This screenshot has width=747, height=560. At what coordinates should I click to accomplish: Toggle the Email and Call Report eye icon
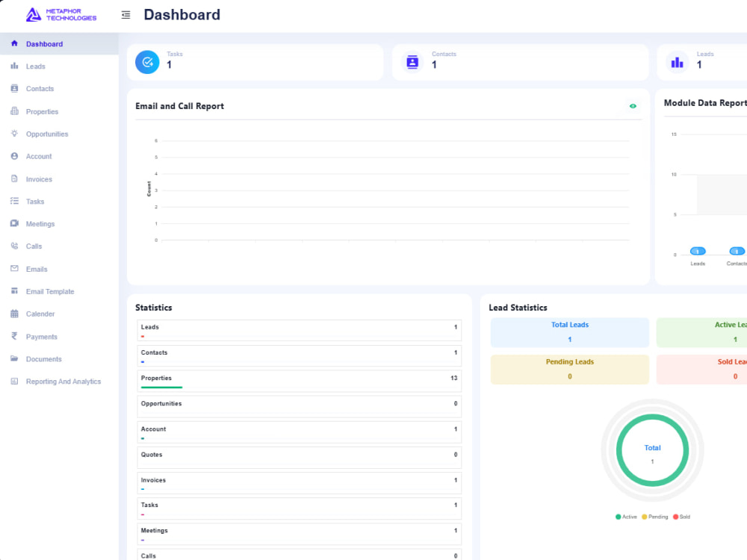[633, 106]
